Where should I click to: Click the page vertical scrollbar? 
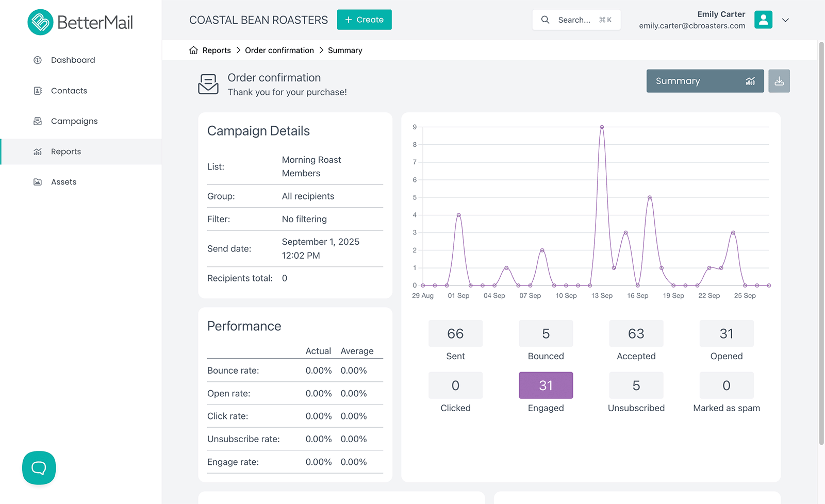tap(821, 242)
